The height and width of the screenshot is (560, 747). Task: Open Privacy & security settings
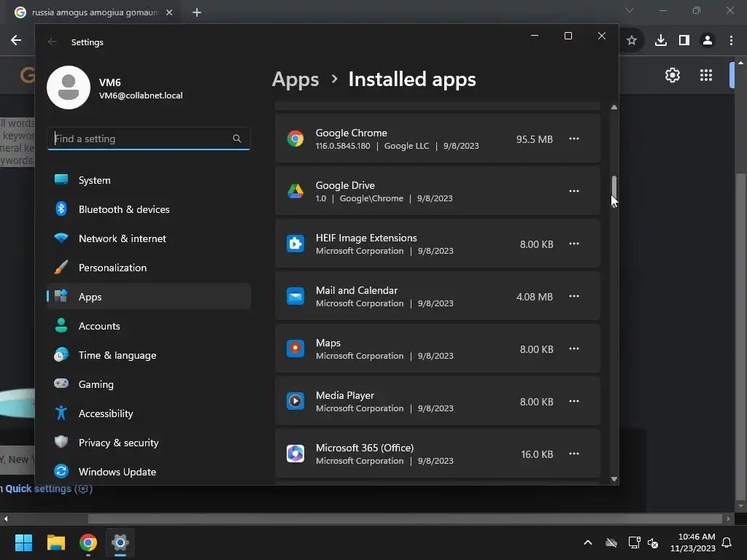149,443
